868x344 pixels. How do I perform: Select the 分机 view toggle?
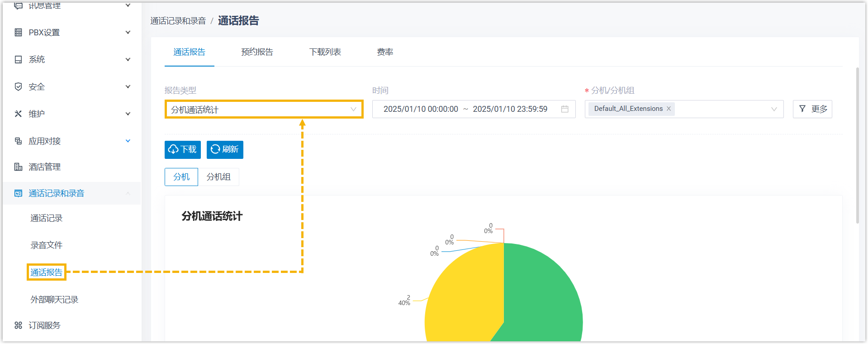181,177
